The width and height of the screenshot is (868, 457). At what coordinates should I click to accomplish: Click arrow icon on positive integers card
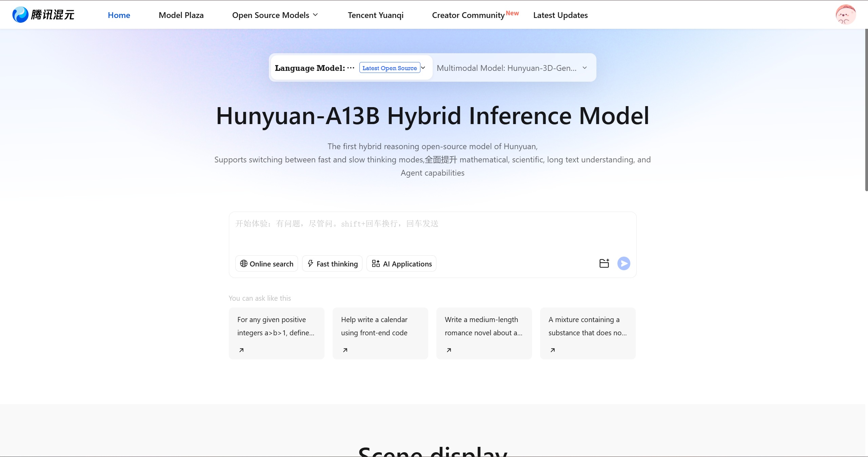(x=241, y=350)
